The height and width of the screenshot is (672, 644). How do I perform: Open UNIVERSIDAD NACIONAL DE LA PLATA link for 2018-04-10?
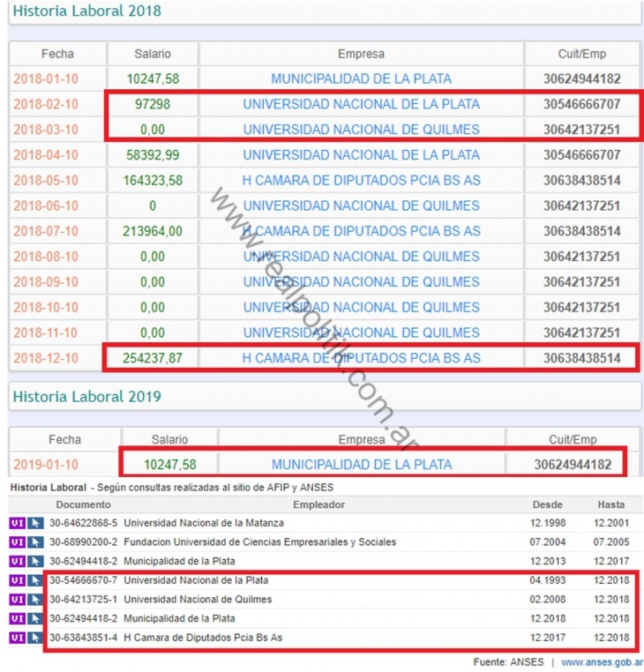tap(361, 154)
